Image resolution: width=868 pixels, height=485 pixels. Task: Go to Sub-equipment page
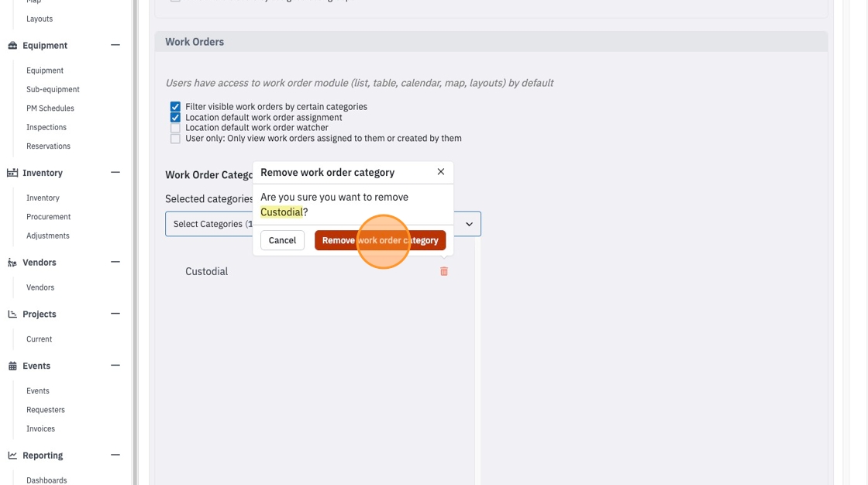tap(53, 89)
